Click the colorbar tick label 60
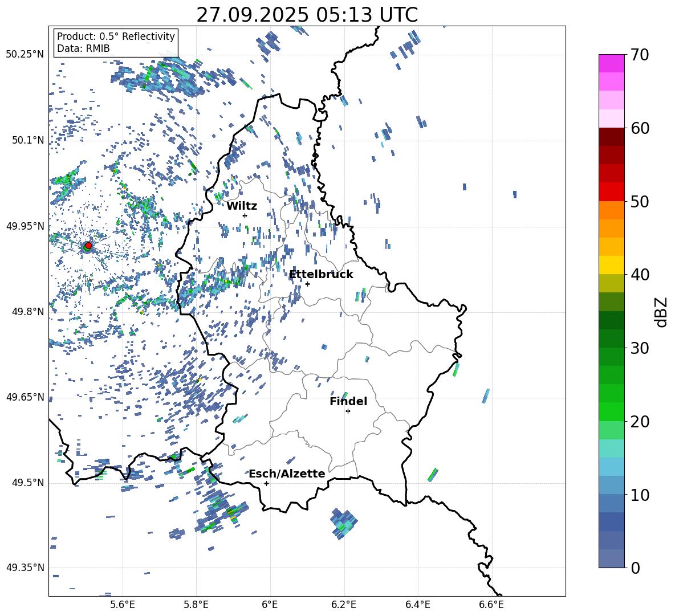 (640, 128)
